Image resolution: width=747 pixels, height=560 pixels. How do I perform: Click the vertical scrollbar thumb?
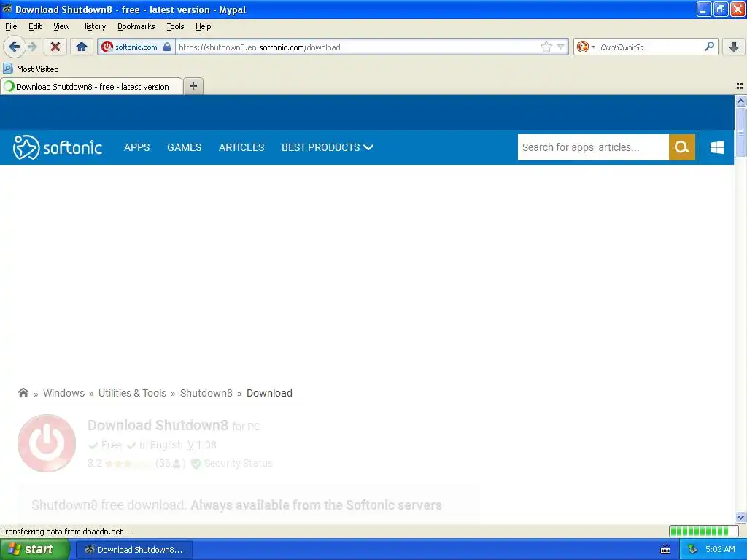click(740, 132)
